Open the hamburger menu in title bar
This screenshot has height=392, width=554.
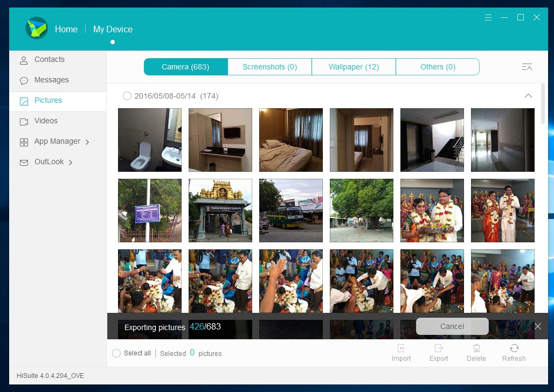tap(488, 18)
